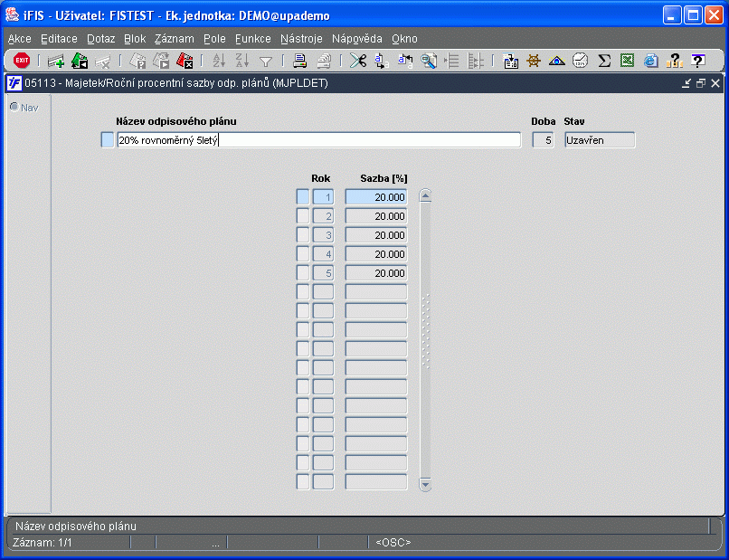
Task: Close the MJPLDET inner form window
Action: [715, 83]
